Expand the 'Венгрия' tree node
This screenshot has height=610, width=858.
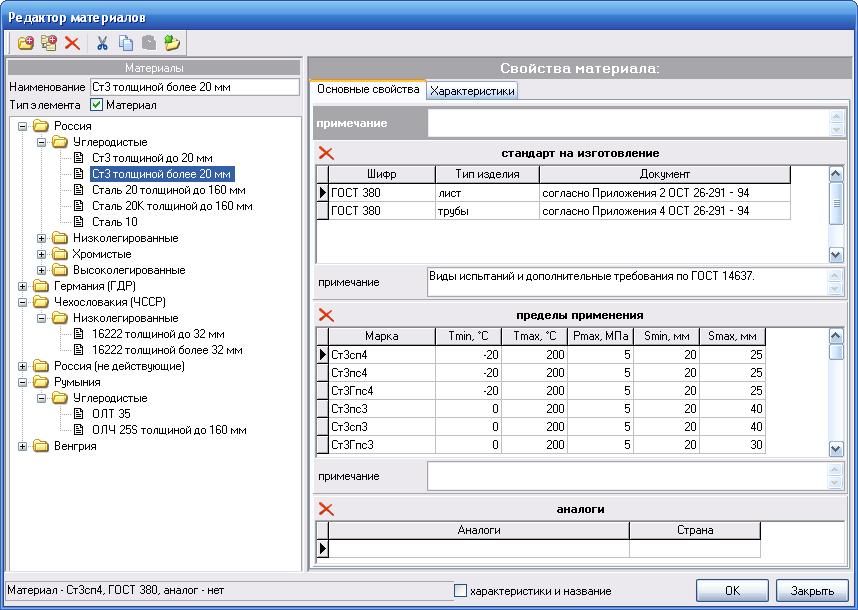click(22, 446)
